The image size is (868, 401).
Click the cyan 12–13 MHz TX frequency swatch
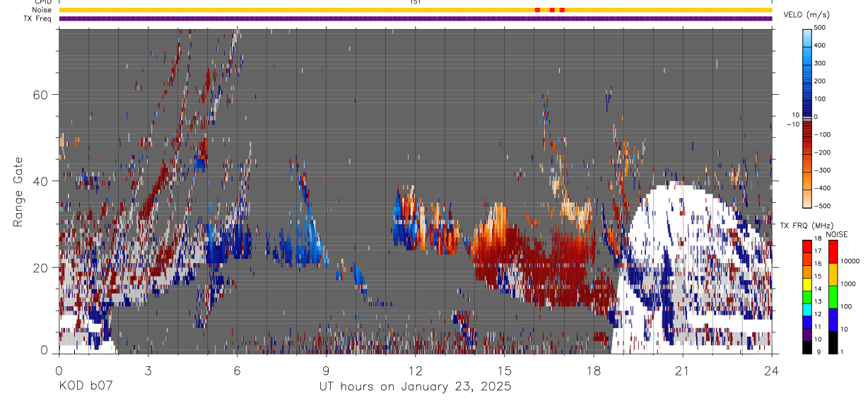click(807, 309)
